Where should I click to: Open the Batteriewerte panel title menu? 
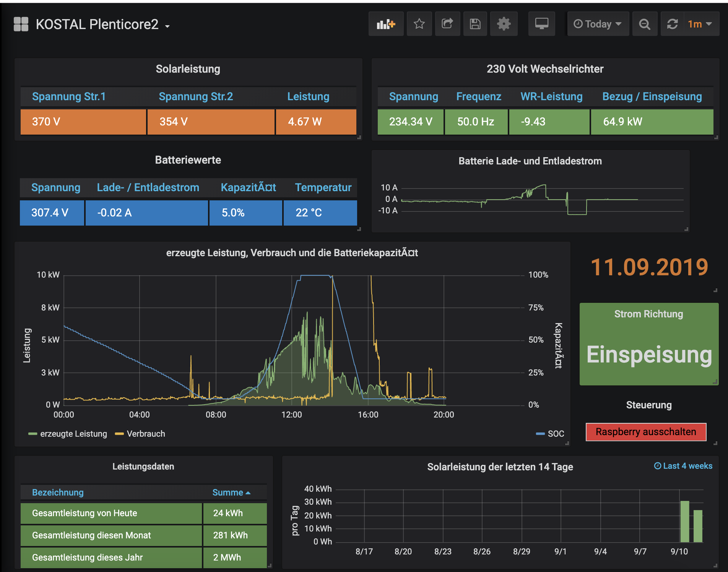(x=188, y=160)
